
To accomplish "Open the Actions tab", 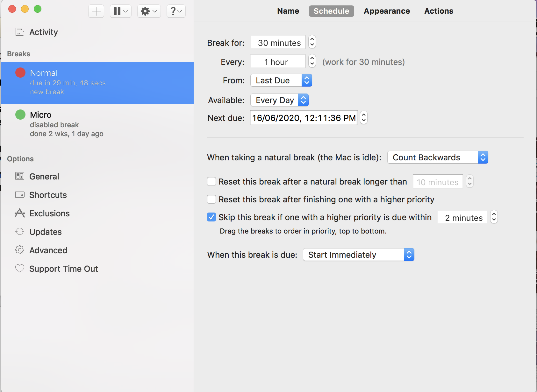I will (439, 11).
